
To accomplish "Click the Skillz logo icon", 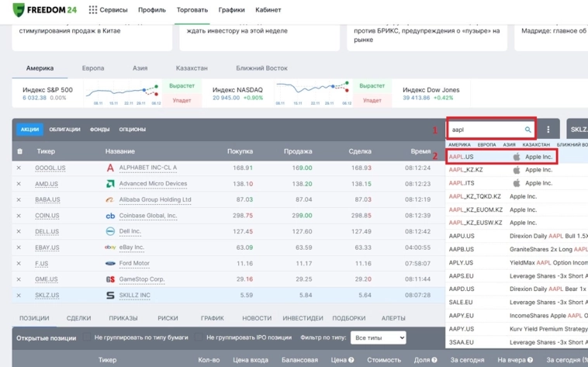I will click(x=110, y=296).
